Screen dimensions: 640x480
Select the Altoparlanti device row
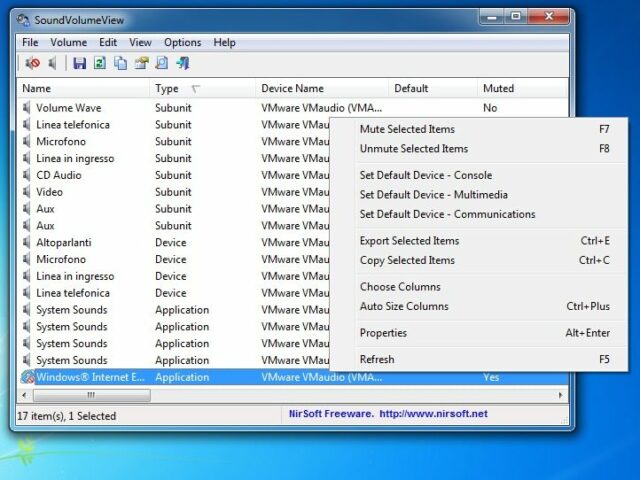coord(66,242)
